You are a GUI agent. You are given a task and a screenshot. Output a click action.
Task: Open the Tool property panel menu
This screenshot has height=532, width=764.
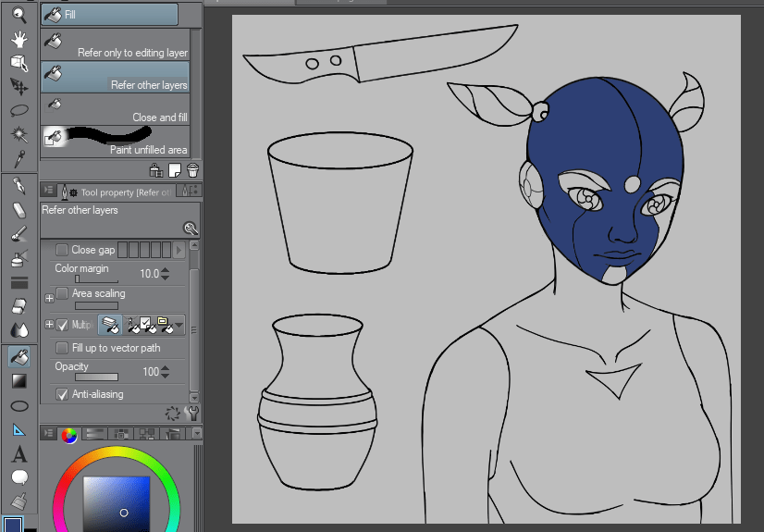click(49, 191)
